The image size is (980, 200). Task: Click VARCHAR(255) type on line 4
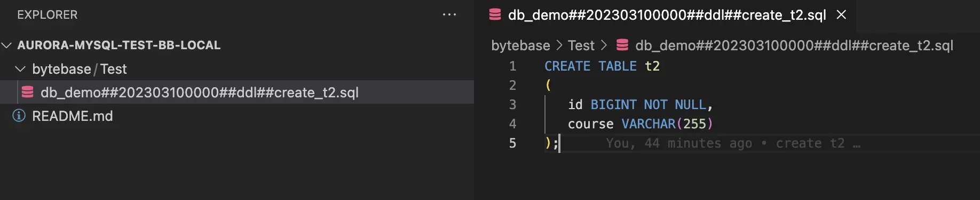[667, 124]
